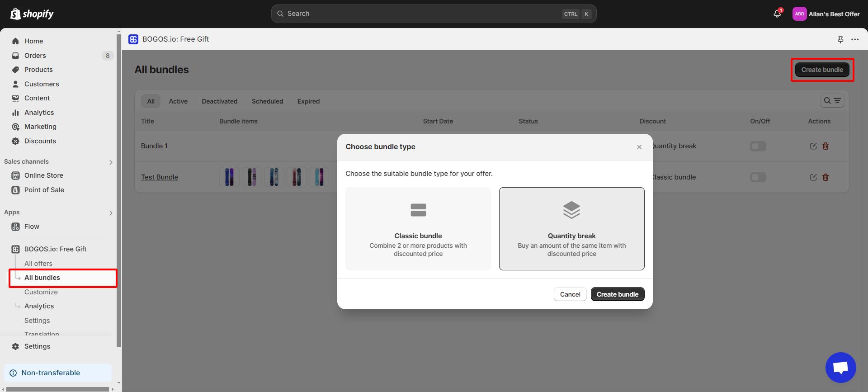Expand the Sales channels section
The width and height of the screenshot is (868, 392).
click(x=111, y=162)
